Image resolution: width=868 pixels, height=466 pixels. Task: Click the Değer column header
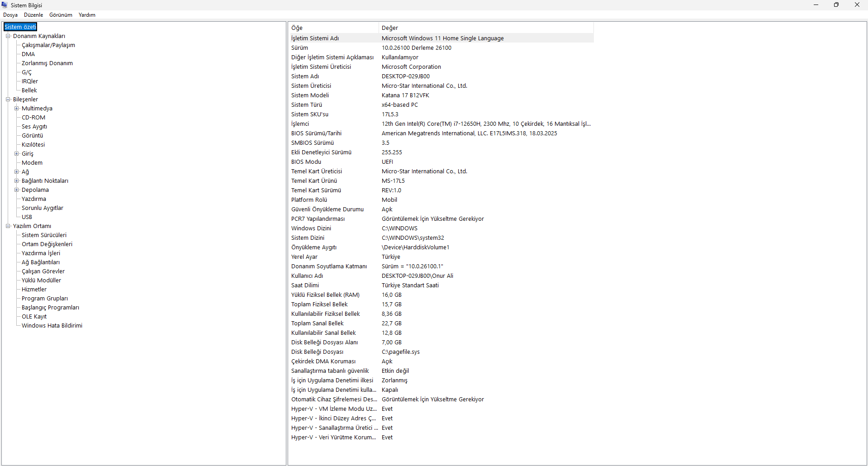[x=486, y=28]
